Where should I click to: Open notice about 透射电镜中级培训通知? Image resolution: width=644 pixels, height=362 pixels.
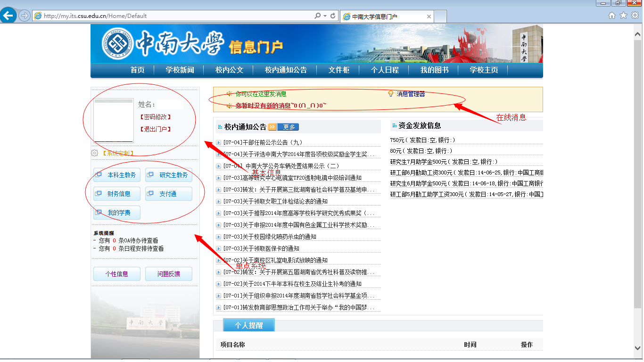pos(292,178)
